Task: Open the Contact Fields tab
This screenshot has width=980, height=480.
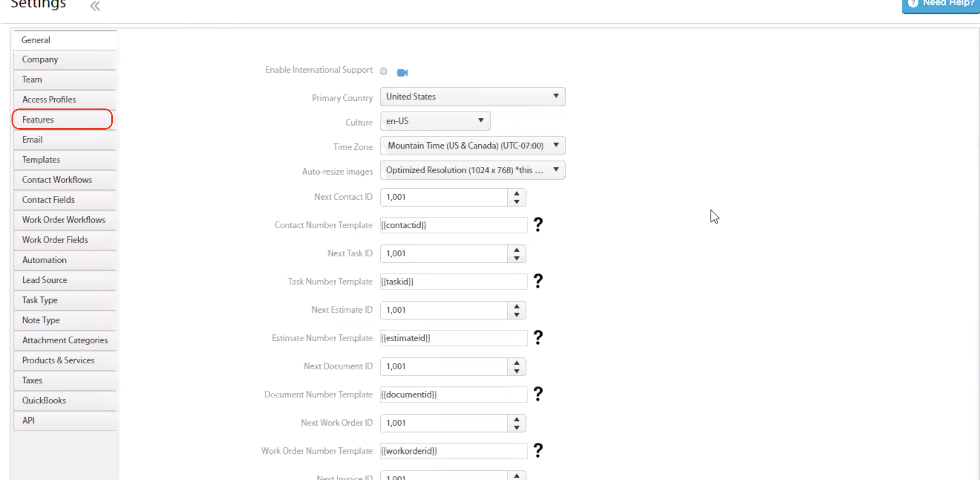Action: tap(65, 200)
